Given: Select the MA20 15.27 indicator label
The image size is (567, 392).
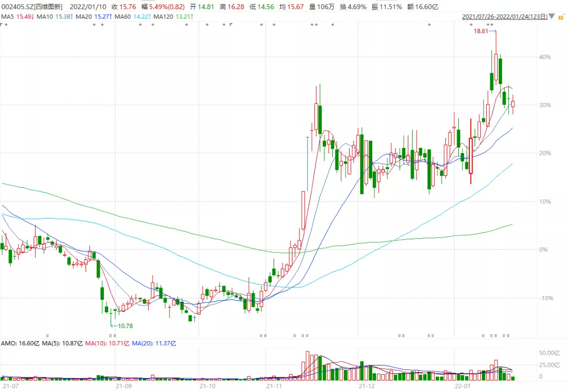Looking at the screenshot, I should pos(93,17).
